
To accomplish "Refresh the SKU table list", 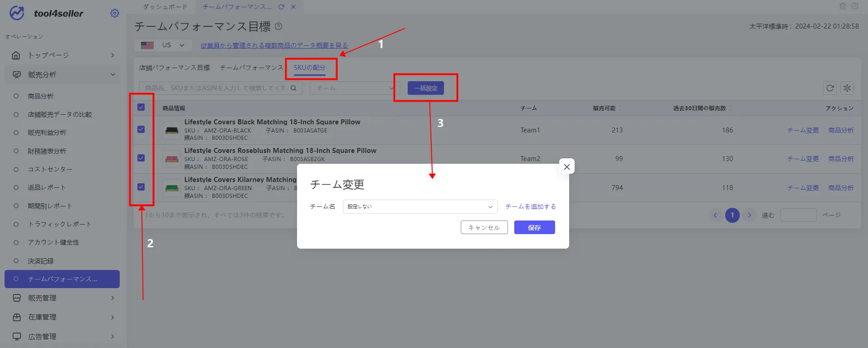I will pos(830,88).
